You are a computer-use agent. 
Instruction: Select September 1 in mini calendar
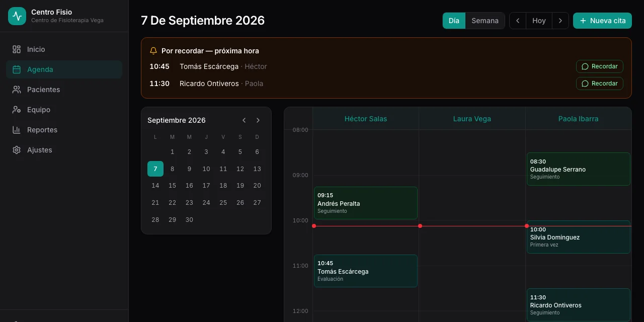click(x=172, y=152)
